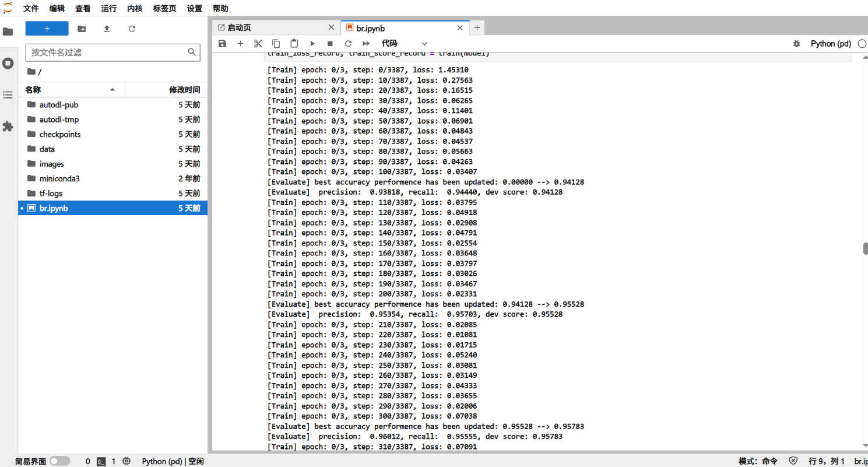Cut the selected cell
Screen dimensions: 868x467
coord(258,44)
